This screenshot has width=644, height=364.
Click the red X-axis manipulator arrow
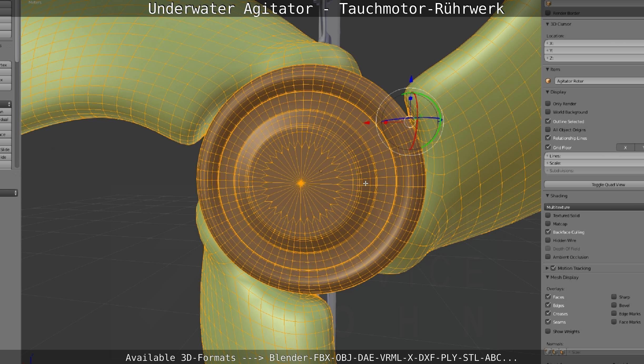[x=366, y=122]
